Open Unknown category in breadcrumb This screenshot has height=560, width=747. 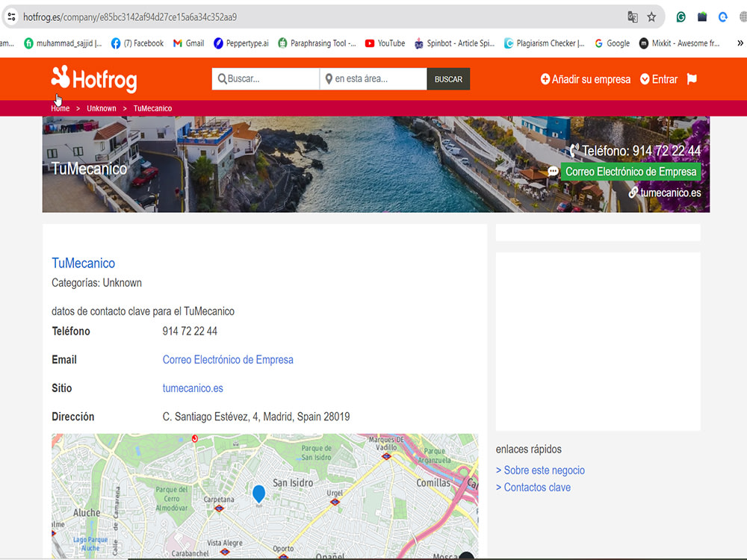tap(102, 108)
